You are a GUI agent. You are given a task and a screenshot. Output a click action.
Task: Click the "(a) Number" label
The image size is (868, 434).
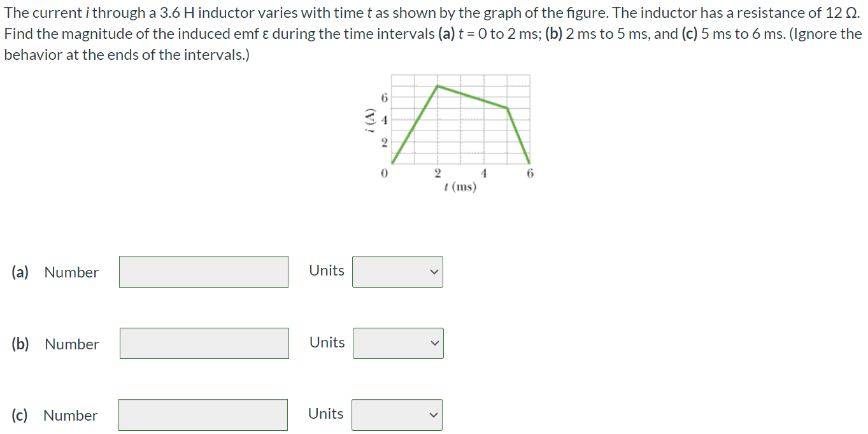coord(55,272)
